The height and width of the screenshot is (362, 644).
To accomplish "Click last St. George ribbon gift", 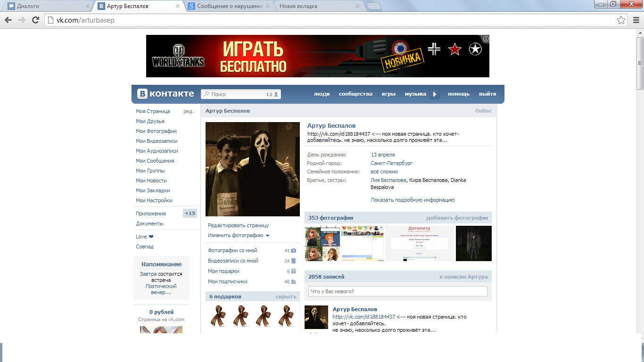I will tap(286, 315).
